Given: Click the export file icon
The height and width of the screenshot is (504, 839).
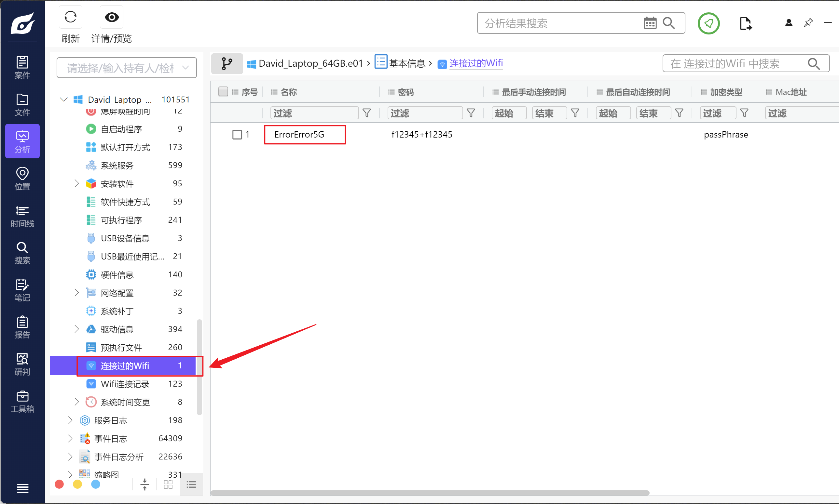Looking at the screenshot, I should [745, 23].
